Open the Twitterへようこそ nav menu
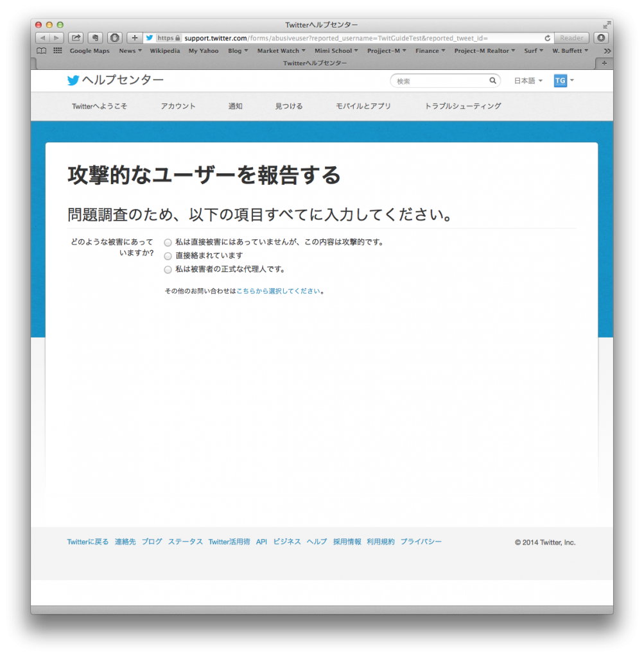 tap(100, 106)
